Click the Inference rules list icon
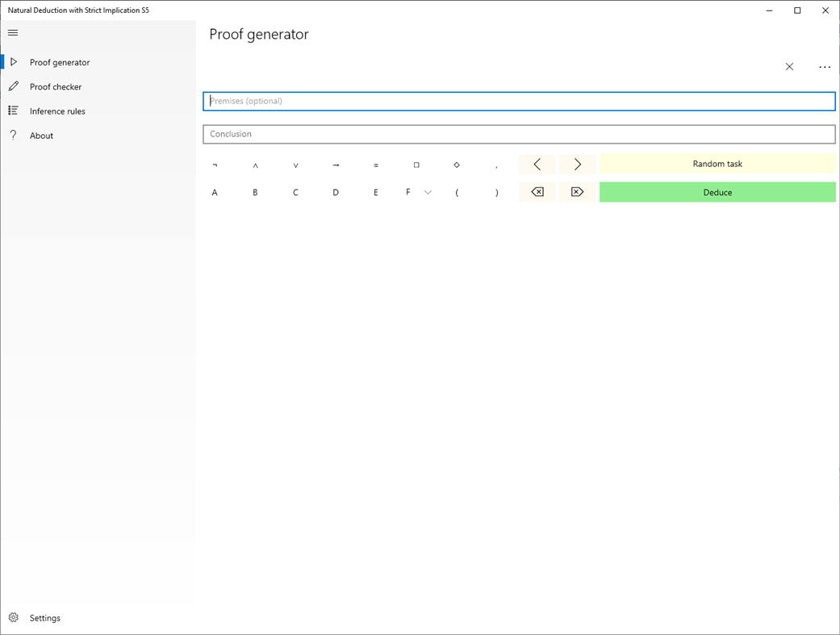 coord(14,111)
